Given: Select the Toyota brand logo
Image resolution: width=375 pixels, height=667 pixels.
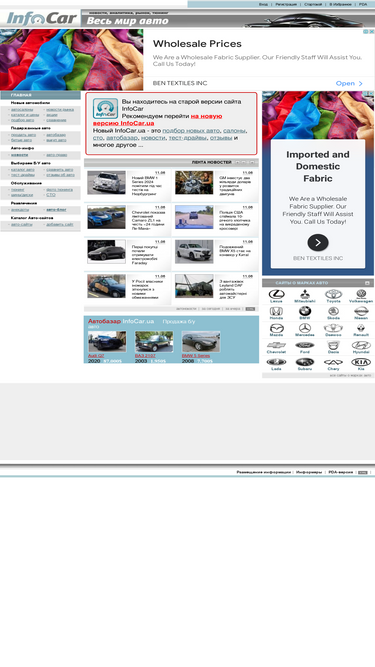Looking at the screenshot, I should [333, 294].
